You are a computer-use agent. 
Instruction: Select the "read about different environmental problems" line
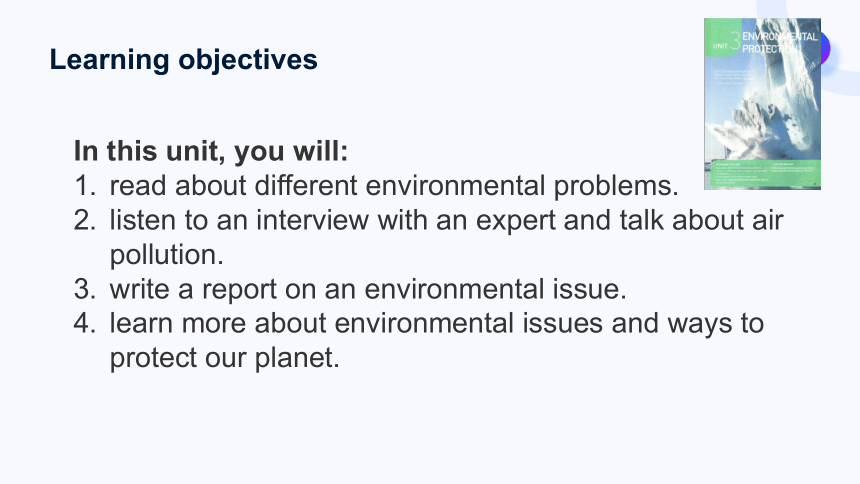coord(394,186)
